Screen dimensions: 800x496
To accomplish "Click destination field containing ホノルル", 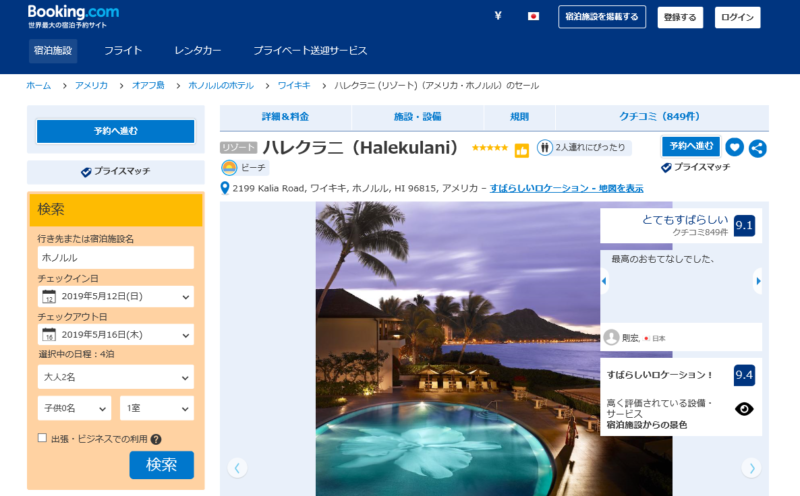I will [x=116, y=258].
